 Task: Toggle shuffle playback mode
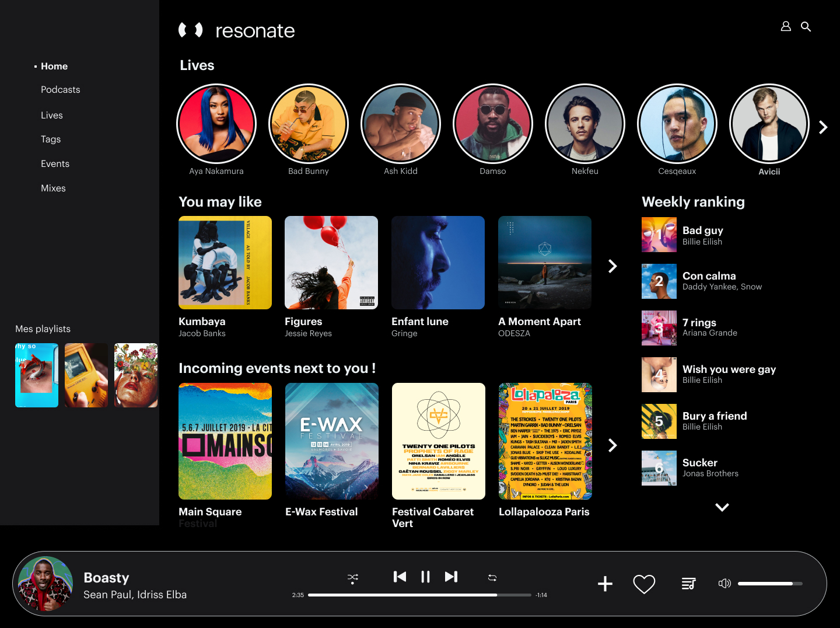point(353,578)
